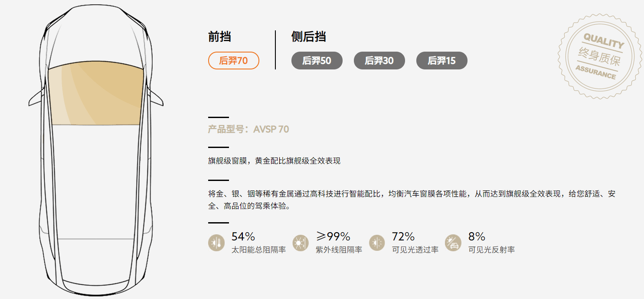
Task: Choose the 后羿30 film option
Action: [x=379, y=61]
